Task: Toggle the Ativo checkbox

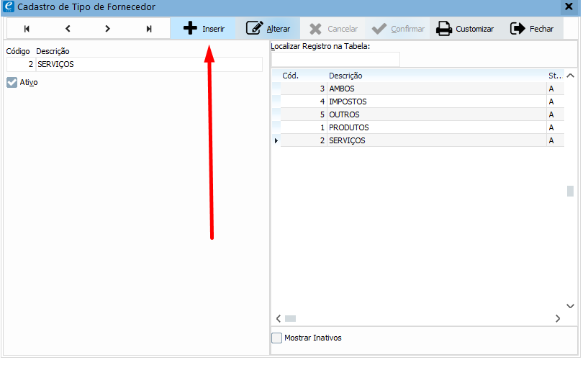Action: [12, 83]
